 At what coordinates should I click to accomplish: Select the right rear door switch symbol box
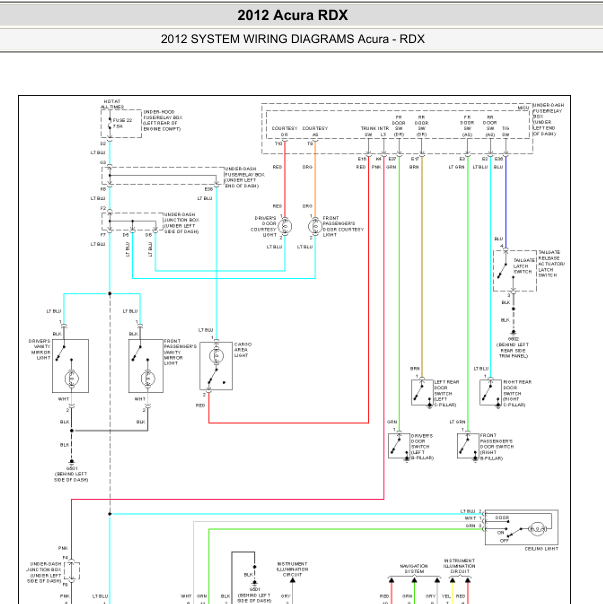[x=490, y=392]
